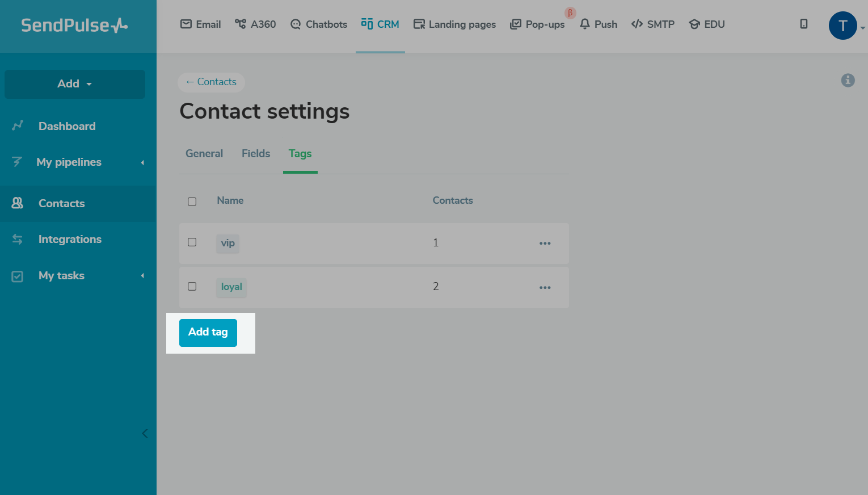868x495 pixels.
Task: Click the SendPulse logo
Action: (x=74, y=26)
